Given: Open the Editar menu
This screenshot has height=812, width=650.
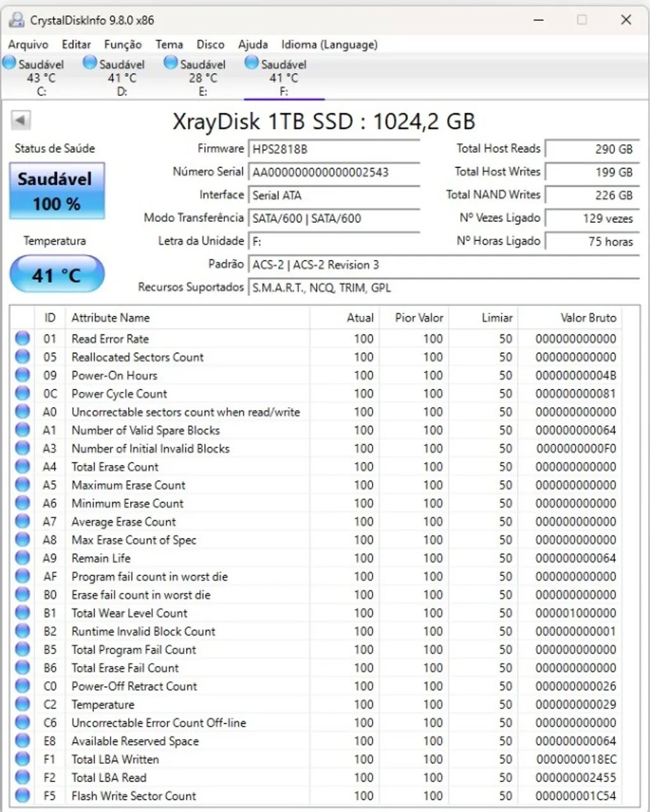Looking at the screenshot, I should coord(76,44).
